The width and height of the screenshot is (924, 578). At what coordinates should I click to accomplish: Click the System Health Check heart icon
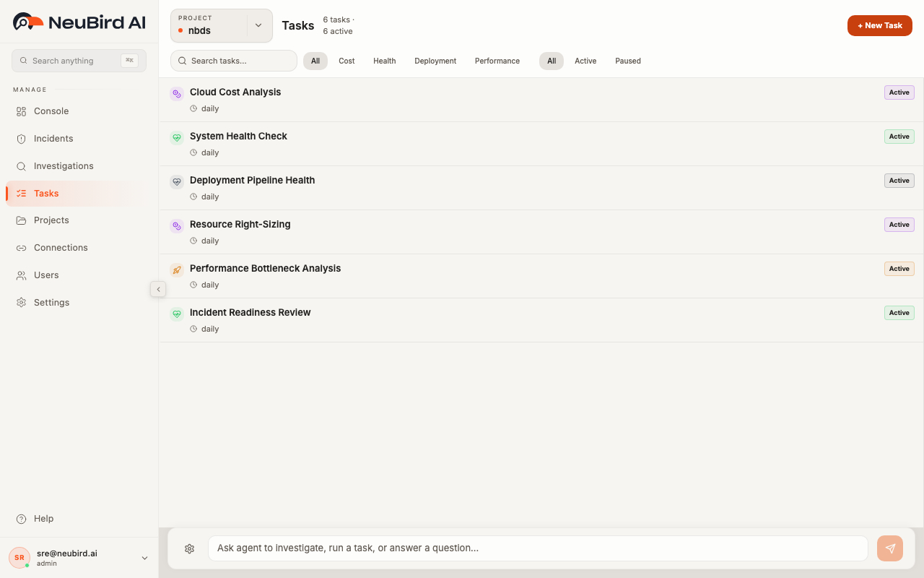click(177, 137)
